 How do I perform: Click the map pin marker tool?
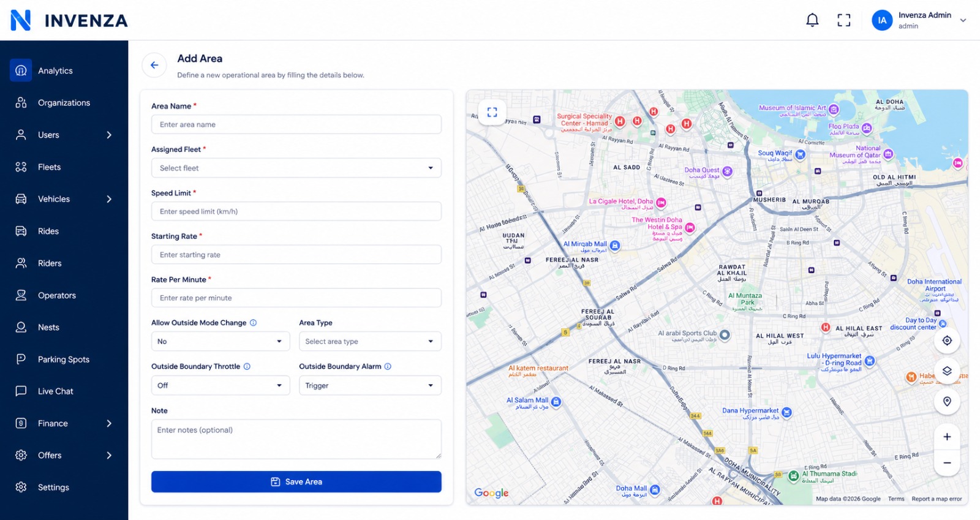coord(947,402)
